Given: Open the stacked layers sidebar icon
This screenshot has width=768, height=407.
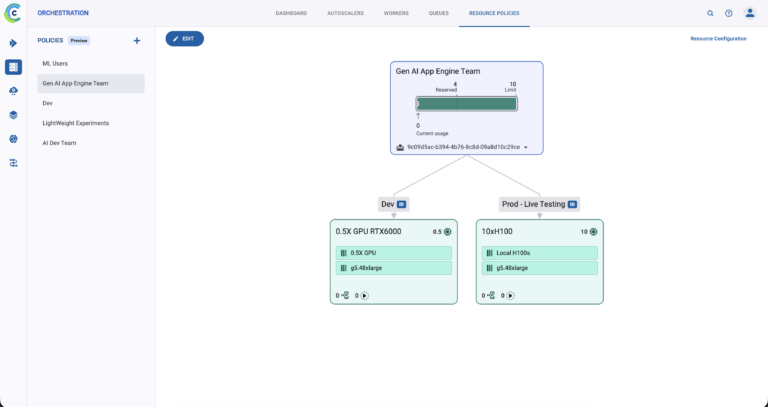Looking at the screenshot, I should click(x=13, y=115).
